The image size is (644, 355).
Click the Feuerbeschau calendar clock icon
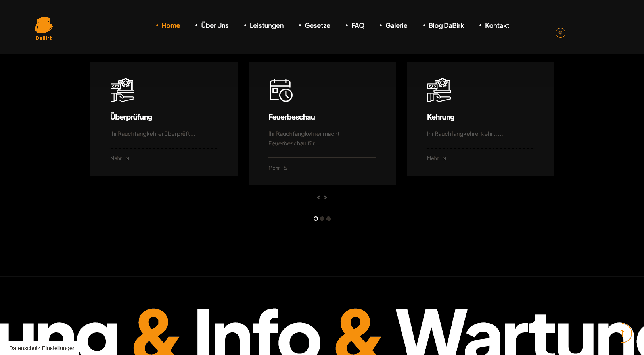(x=281, y=90)
